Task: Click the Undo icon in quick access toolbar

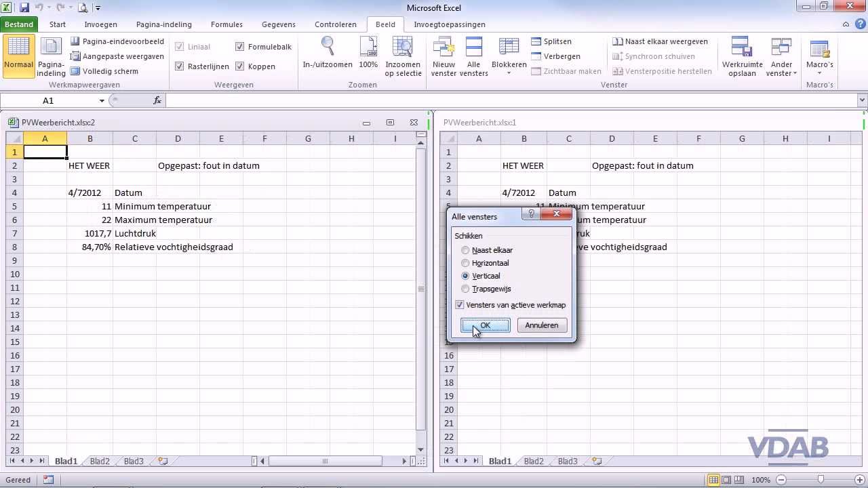Action: [39, 7]
